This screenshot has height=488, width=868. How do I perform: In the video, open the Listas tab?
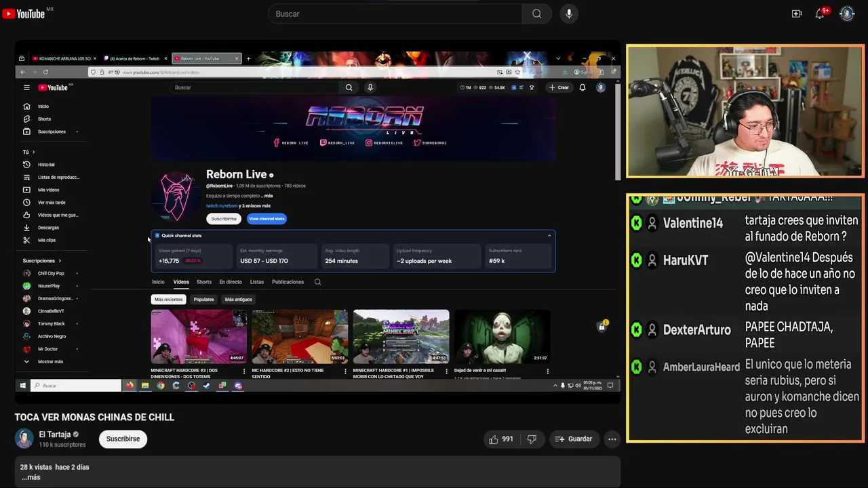256,282
